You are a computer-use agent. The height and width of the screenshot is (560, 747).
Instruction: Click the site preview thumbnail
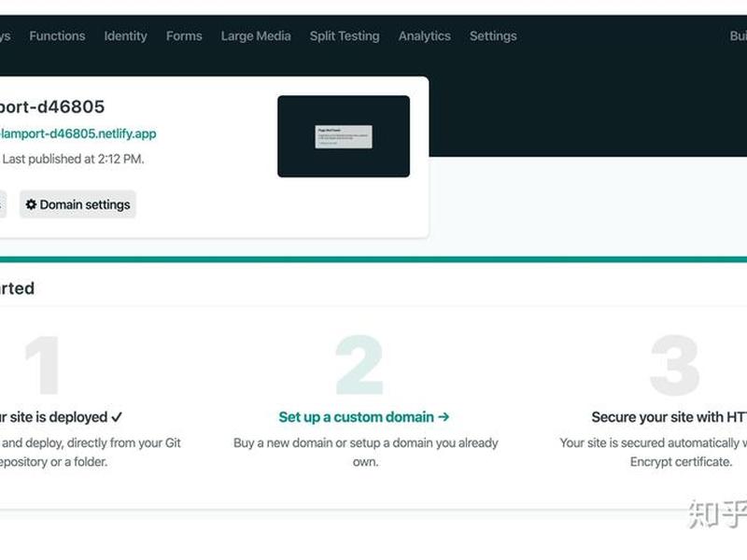pos(344,136)
